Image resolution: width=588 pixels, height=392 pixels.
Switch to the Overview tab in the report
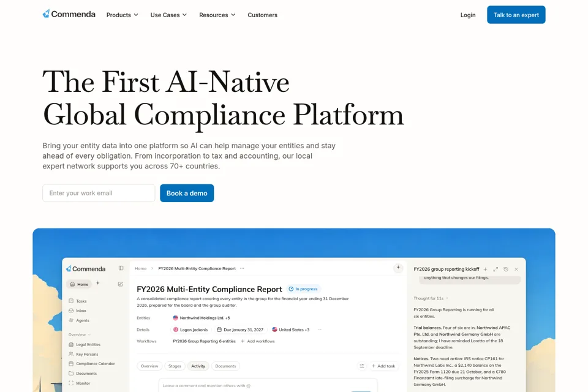click(x=149, y=366)
